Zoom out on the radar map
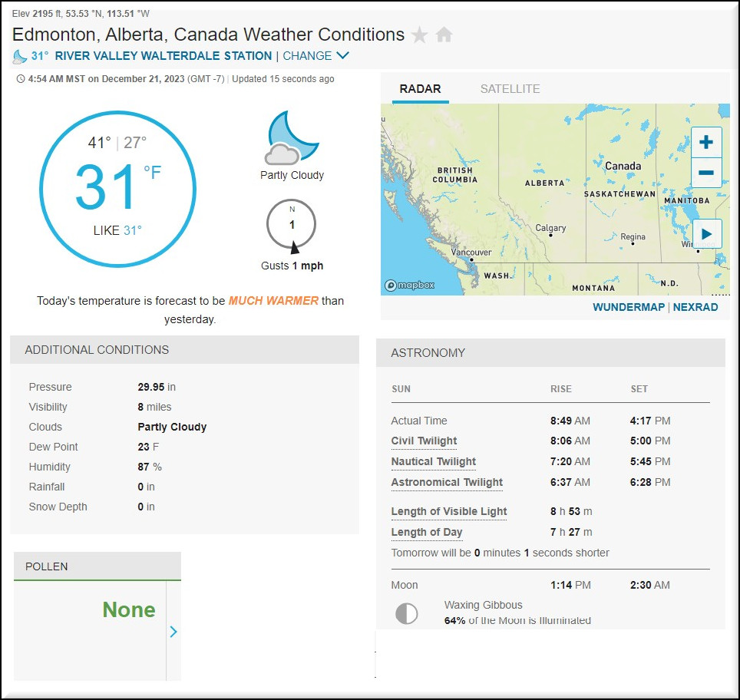 pyautogui.click(x=706, y=173)
